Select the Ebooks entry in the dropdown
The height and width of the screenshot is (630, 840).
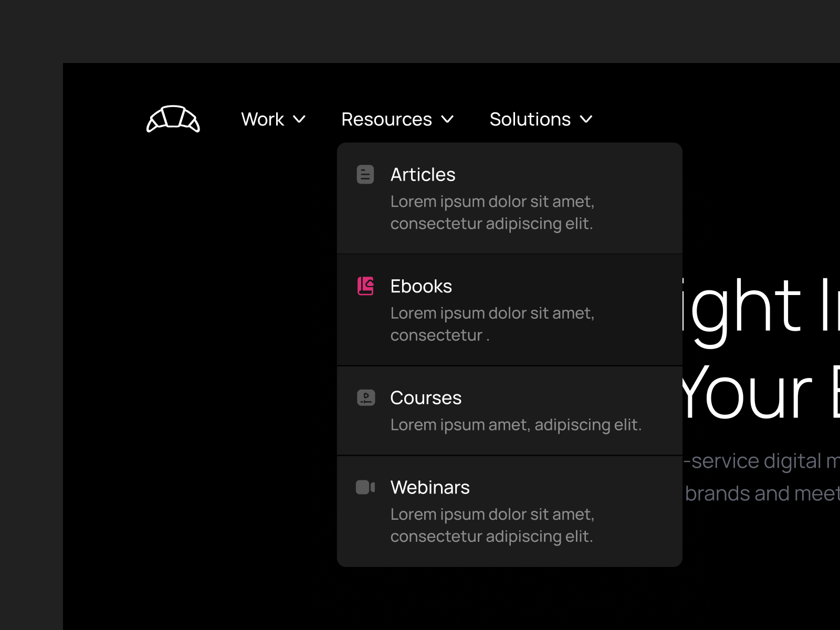421,286
